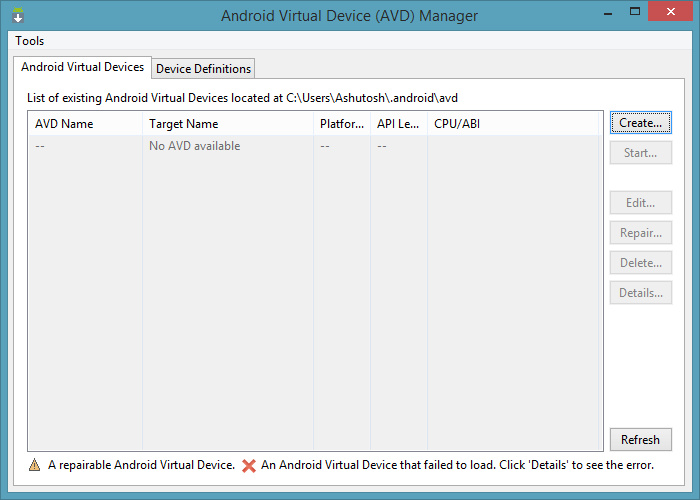Screen dimensions: 700x500
Task: Click the Edit... button
Action: pos(641,203)
